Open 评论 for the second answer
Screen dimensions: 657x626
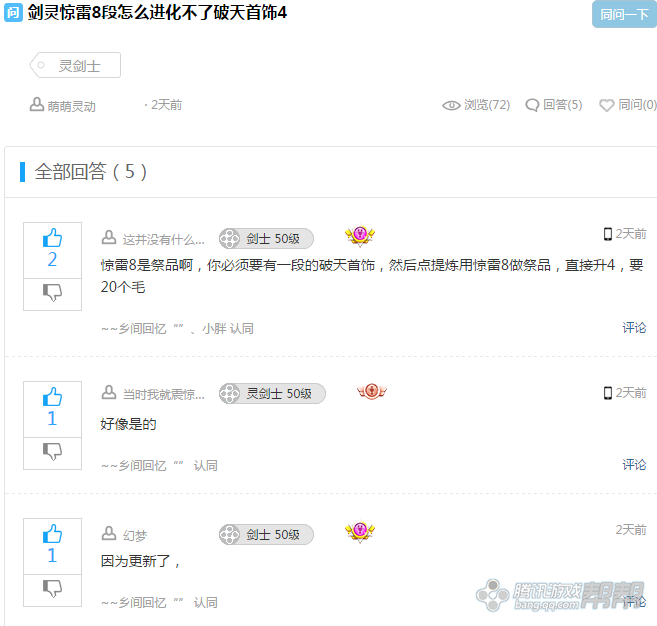tap(634, 465)
